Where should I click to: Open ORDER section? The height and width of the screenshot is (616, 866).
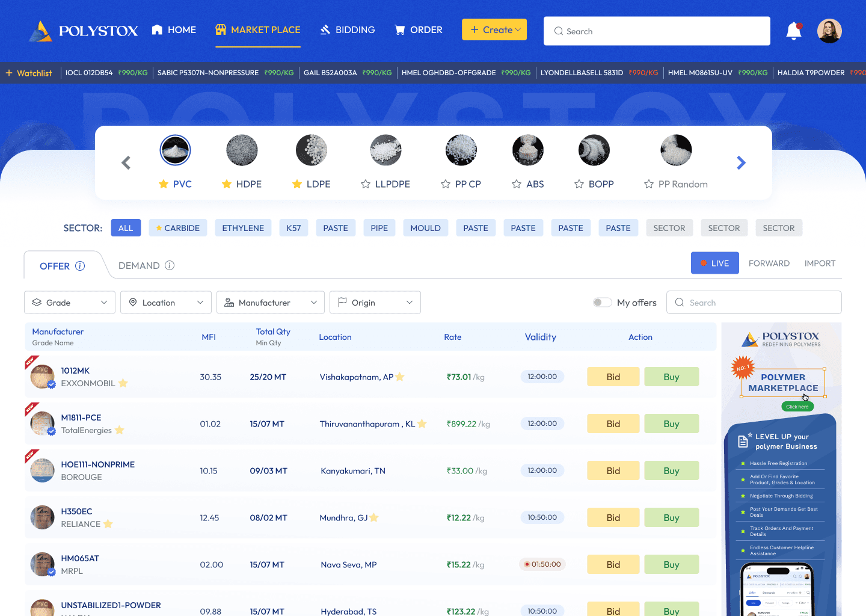pos(419,30)
